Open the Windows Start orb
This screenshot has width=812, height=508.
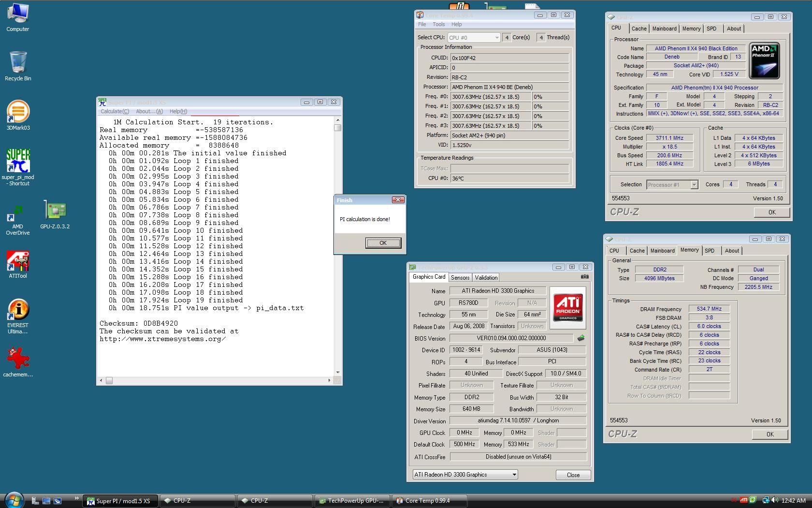click(14, 499)
